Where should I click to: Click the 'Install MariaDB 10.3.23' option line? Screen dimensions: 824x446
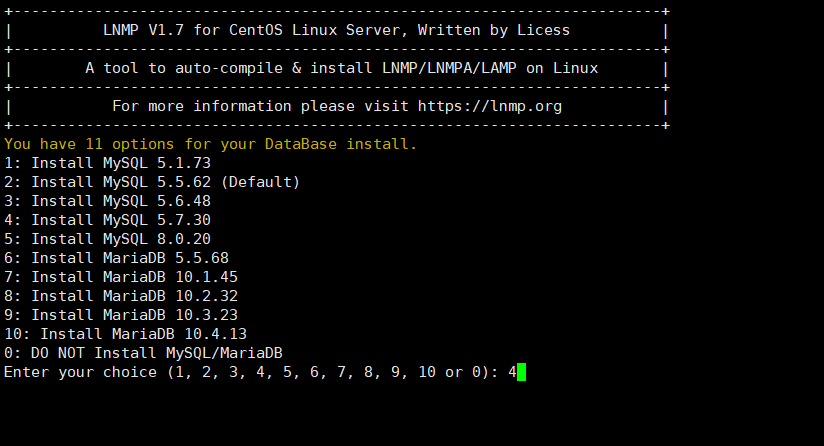click(121, 315)
